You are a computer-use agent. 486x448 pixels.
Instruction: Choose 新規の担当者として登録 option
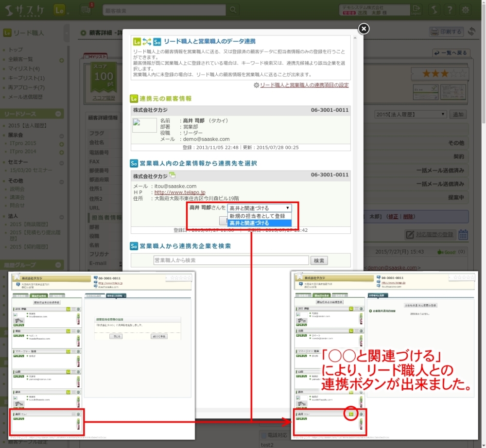coord(258,216)
